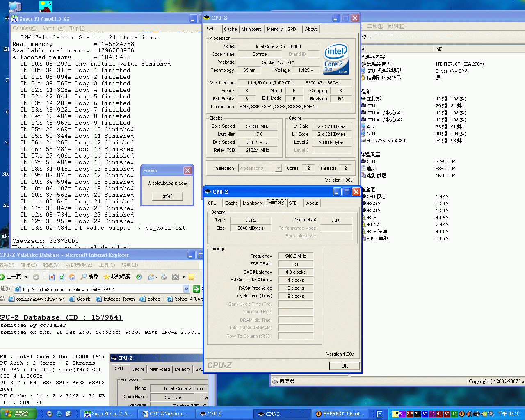The image size is (525, 420).
Task: Click the Google favorites link icon
Action: click(72, 299)
